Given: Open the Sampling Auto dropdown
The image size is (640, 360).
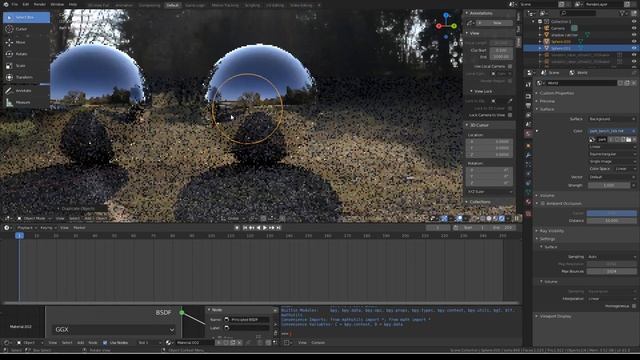Looking at the screenshot, I should coord(612,257).
